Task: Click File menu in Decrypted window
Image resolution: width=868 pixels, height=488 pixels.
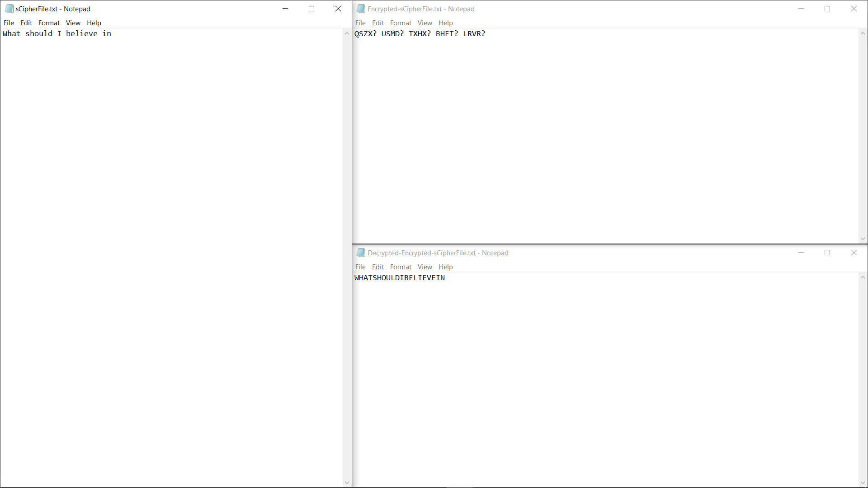Action: (360, 266)
